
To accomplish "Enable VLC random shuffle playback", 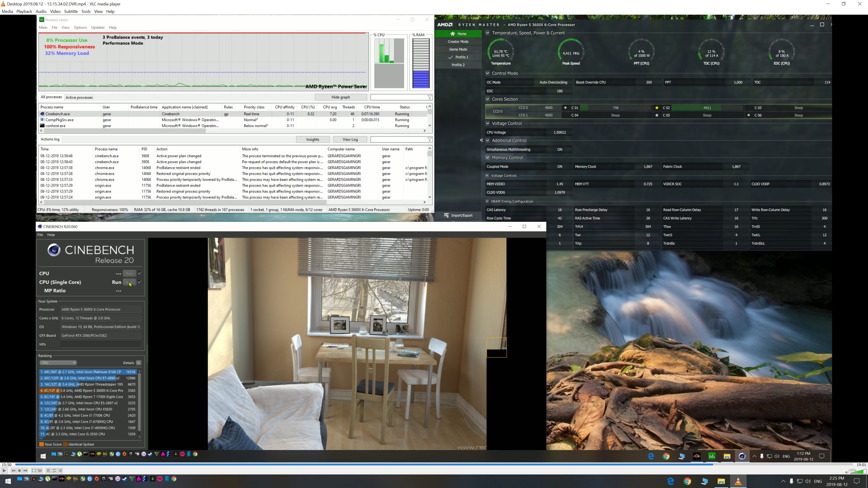I will 60,470.
